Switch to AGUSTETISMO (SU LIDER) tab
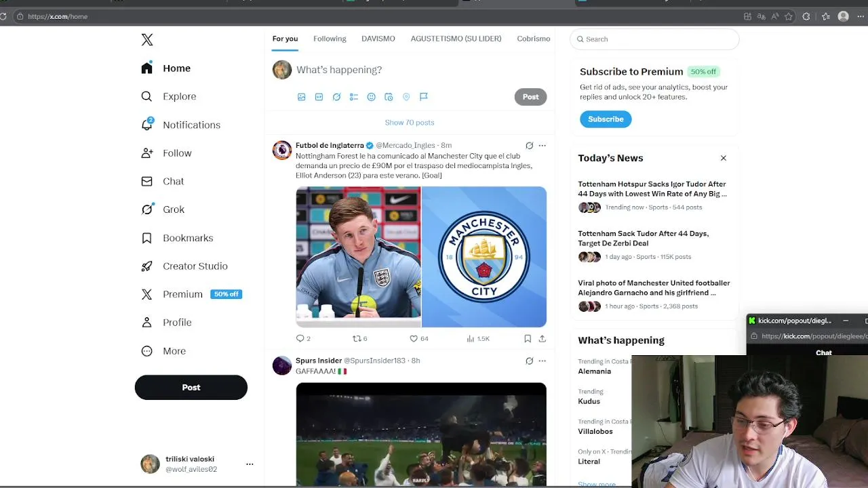 point(456,39)
